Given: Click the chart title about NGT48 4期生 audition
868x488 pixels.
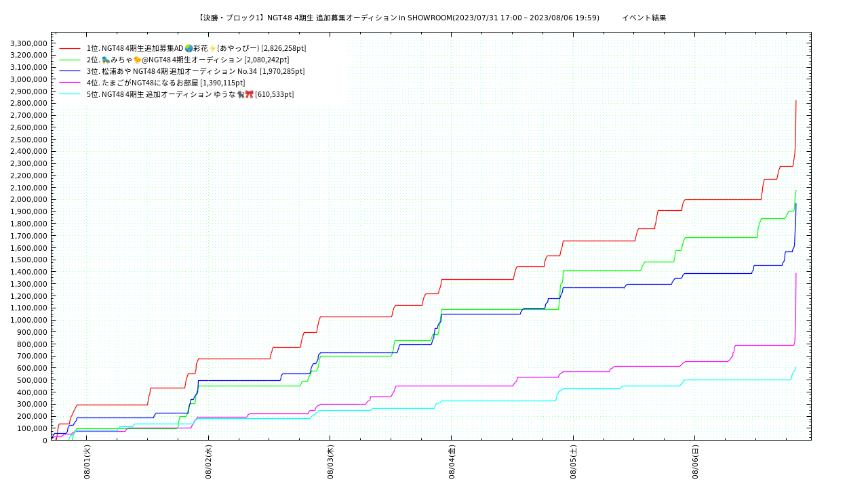Looking at the screenshot, I should tap(399, 18).
